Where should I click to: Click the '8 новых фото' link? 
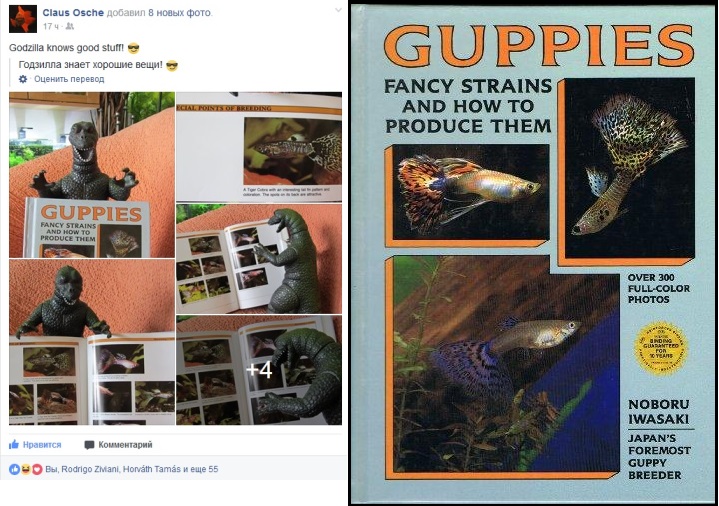[180, 13]
